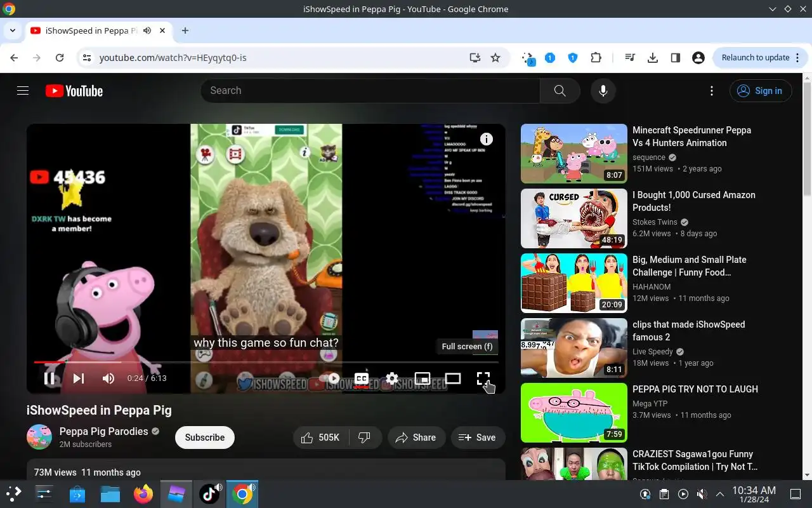Subscribe to Peppa Pig Parodies
This screenshot has height=508, width=812.
click(205, 438)
